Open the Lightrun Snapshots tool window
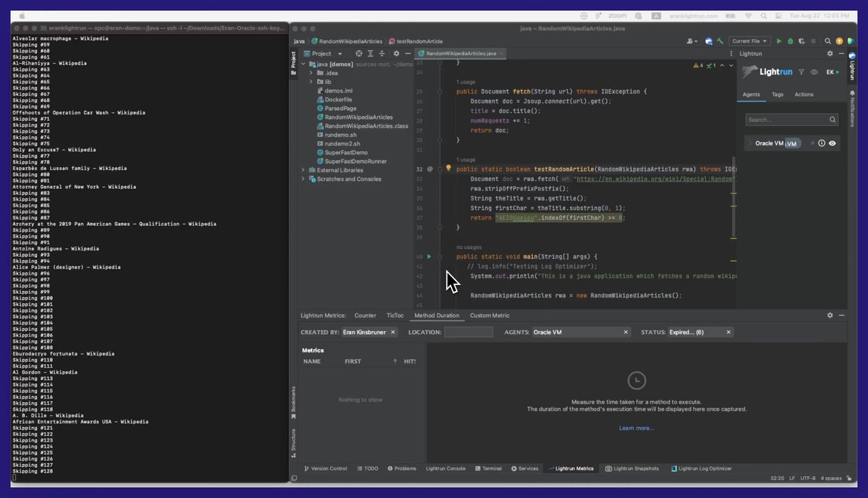 [x=632, y=468]
